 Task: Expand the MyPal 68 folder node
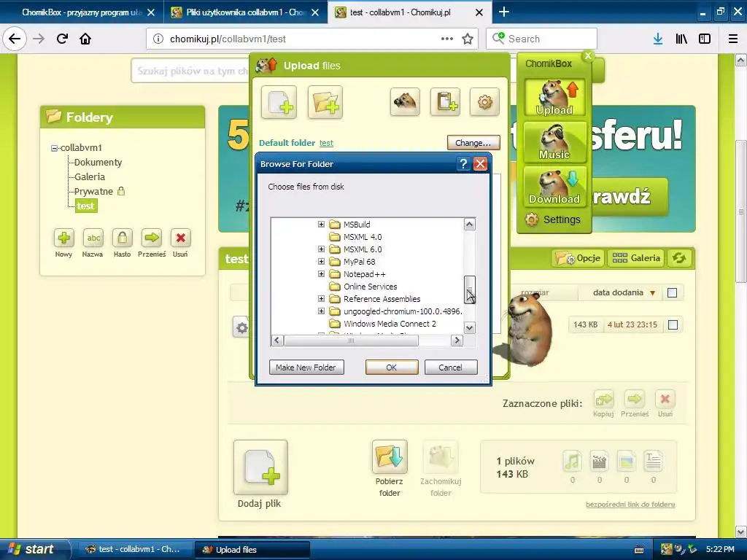321,262
